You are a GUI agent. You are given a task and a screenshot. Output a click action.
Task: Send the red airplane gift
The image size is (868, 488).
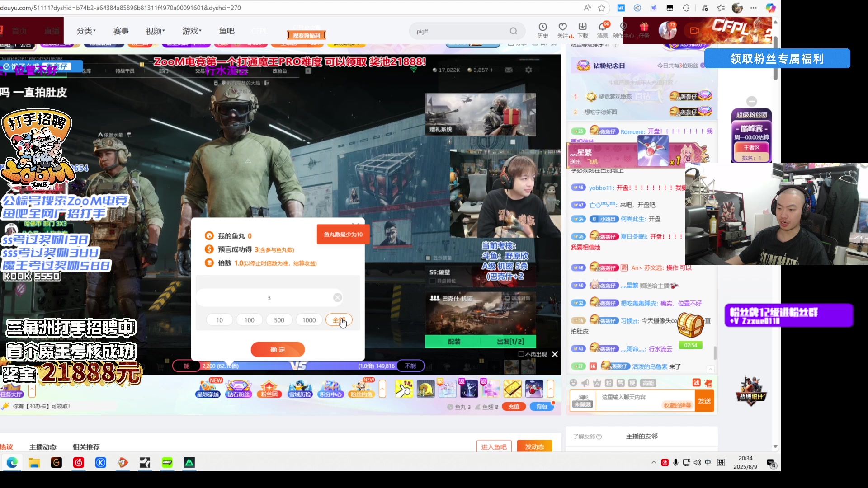534,389
